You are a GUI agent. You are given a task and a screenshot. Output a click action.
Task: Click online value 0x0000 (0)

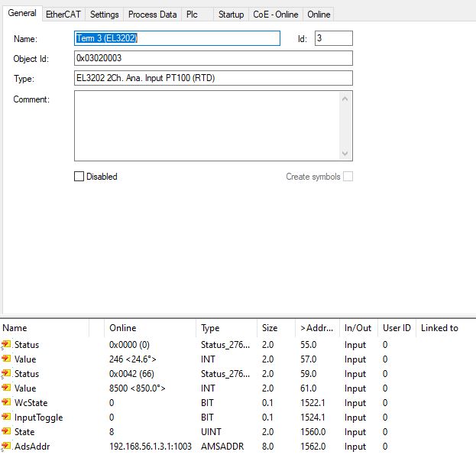tap(129, 345)
